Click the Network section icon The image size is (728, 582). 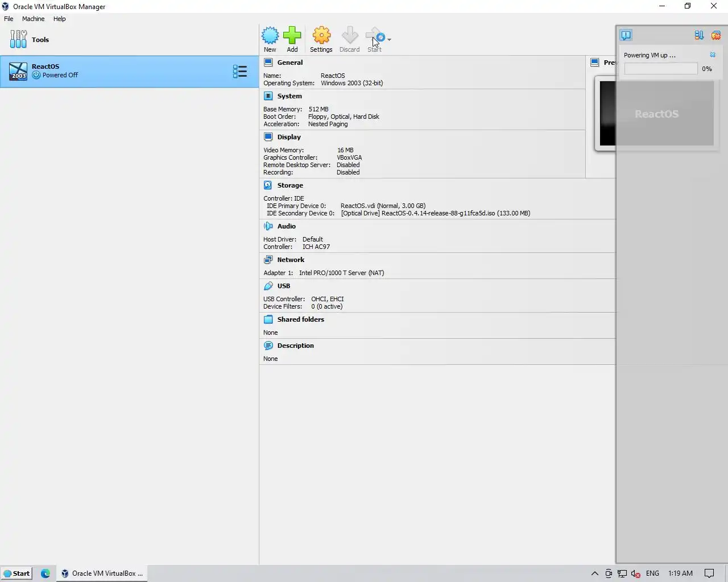point(268,260)
